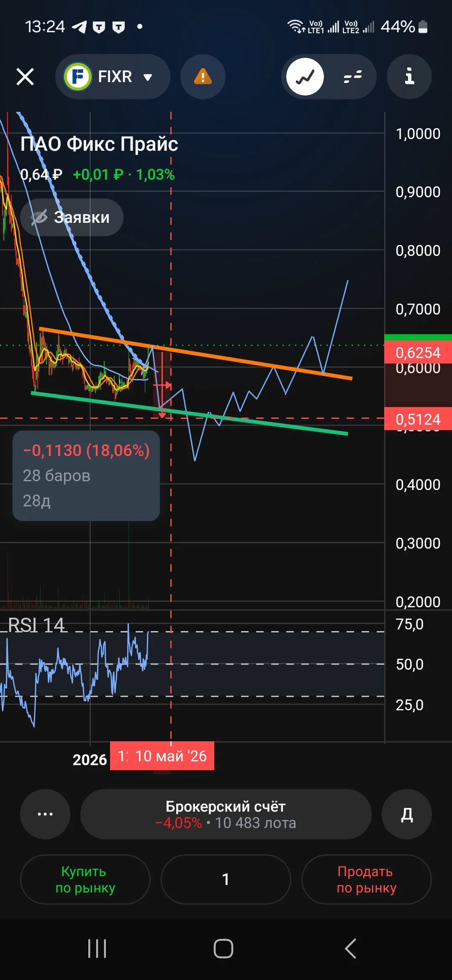Select the Брокерский счёт account selector
The height and width of the screenshot is (980, 452).
[226, 814]
